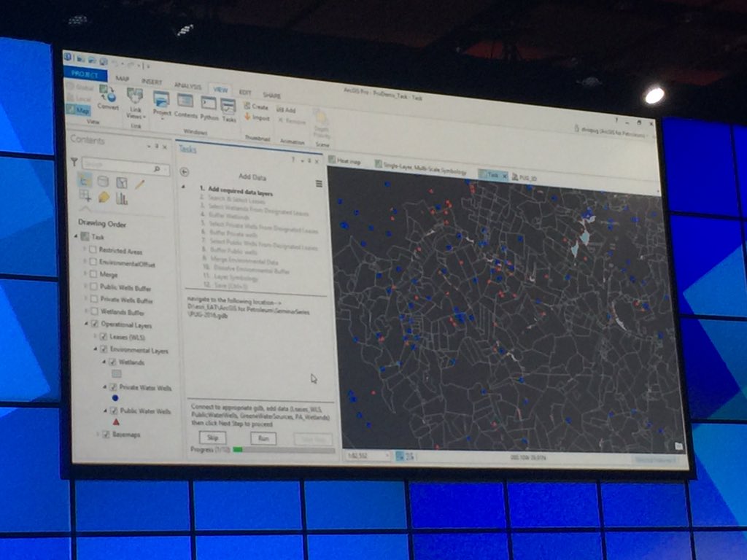This screenshot has height=560, width=747.
Task: Click the back arrow in Tasks pane
Action: coord(185,172)
